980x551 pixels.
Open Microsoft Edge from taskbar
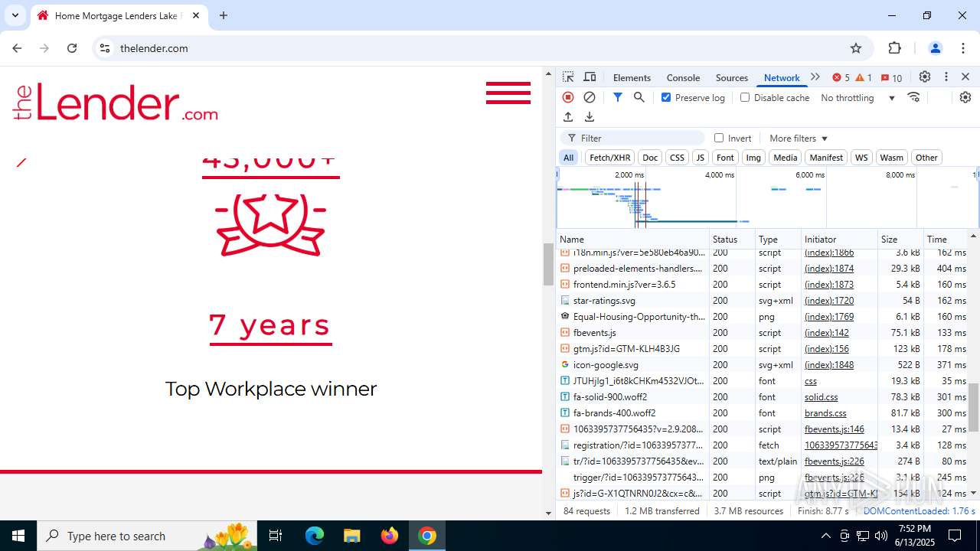coord(315,536)
